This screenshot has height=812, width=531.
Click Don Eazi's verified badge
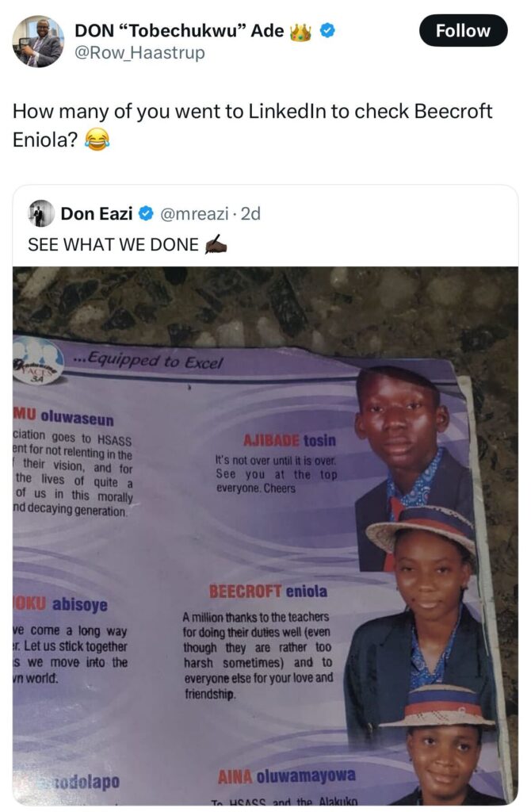tap(147, 213)
